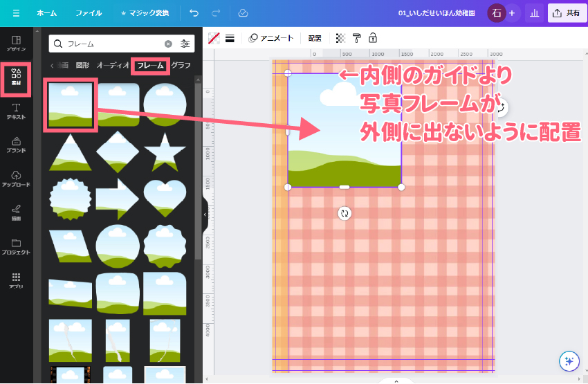
Task: Select the spiky badge frame
Action: (x=70, y=199)
